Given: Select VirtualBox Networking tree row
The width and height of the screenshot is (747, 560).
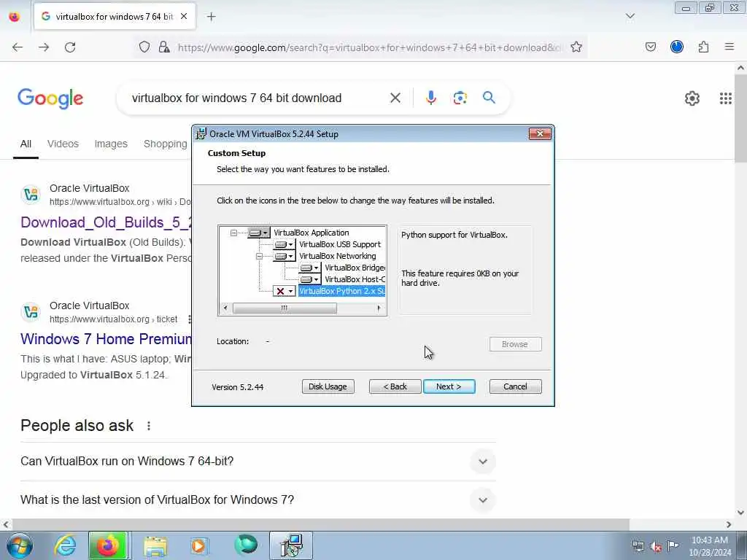Looking at the screenshot, I should pos(337,256).
